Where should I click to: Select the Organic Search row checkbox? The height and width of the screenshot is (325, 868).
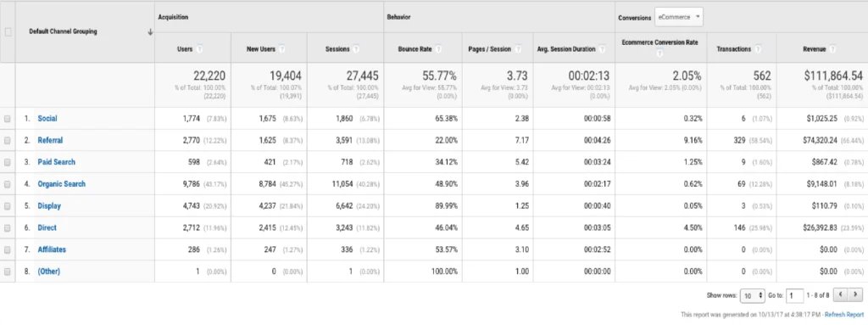pos(7,184)
